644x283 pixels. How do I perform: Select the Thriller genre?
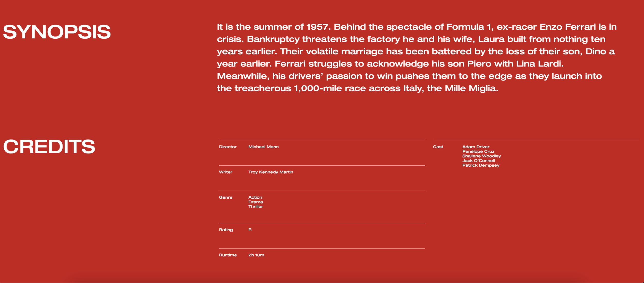(x=256, y=207)
